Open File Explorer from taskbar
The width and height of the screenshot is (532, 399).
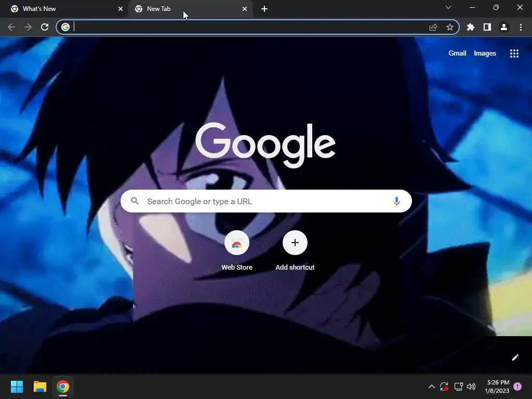pyautogui.click(x=39, y=387)
